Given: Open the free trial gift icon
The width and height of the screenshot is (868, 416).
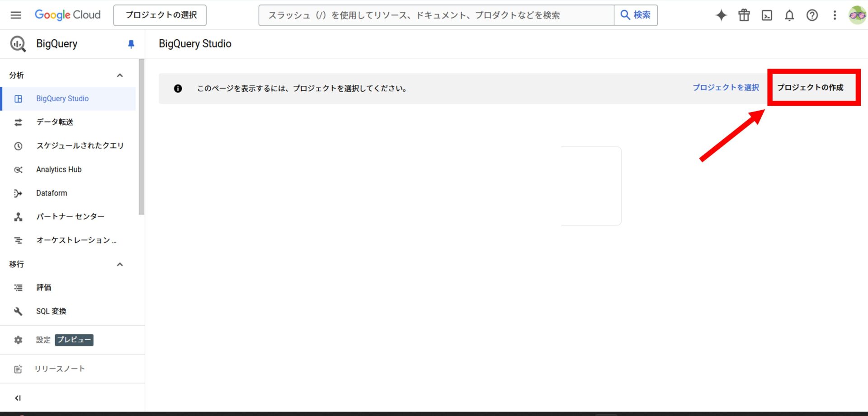Looking at the screenshot, I should [x=744, y=15].
